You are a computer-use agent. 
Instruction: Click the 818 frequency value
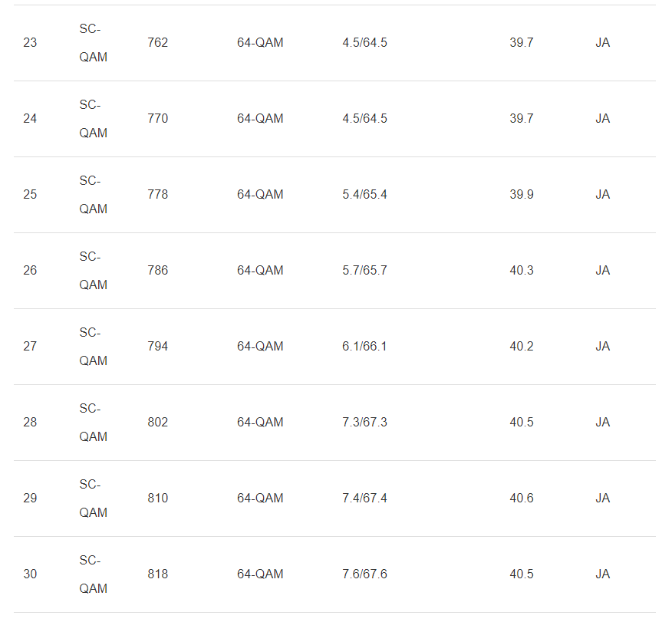[157, 574]
